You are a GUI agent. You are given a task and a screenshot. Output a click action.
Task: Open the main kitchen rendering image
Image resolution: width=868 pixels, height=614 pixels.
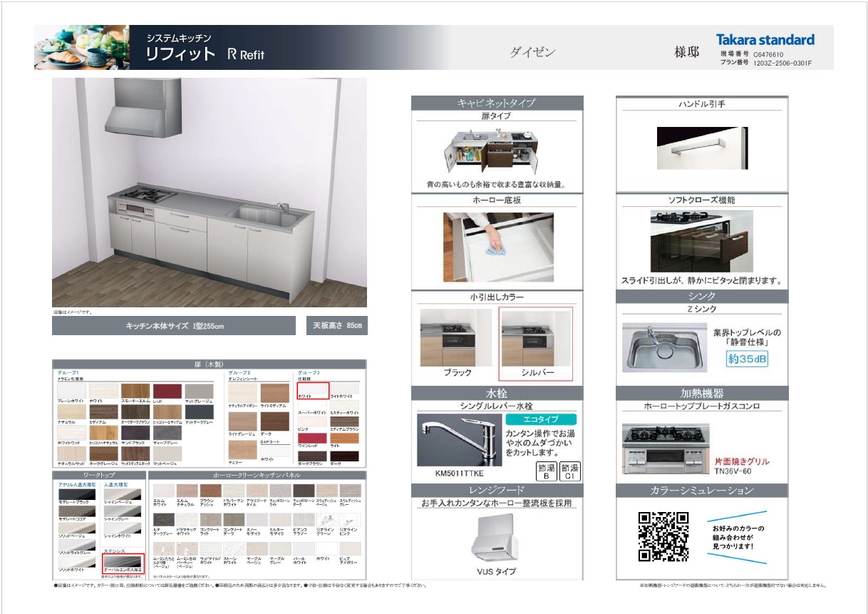(x=210, y=193)
